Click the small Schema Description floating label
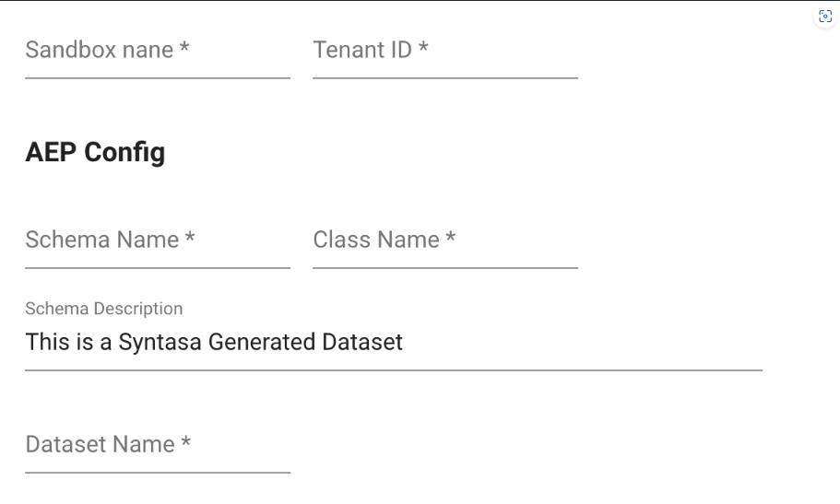 point(104,309)
